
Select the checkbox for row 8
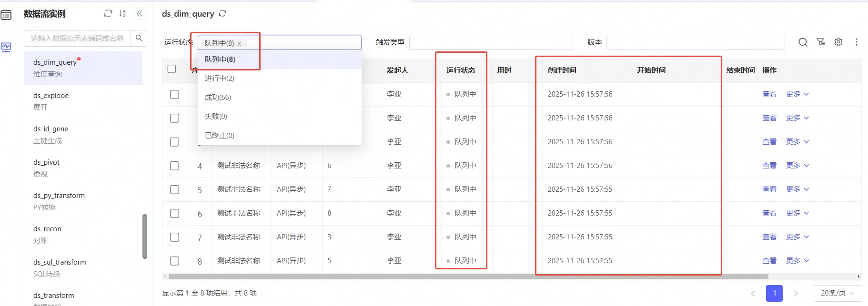point(175,261)
